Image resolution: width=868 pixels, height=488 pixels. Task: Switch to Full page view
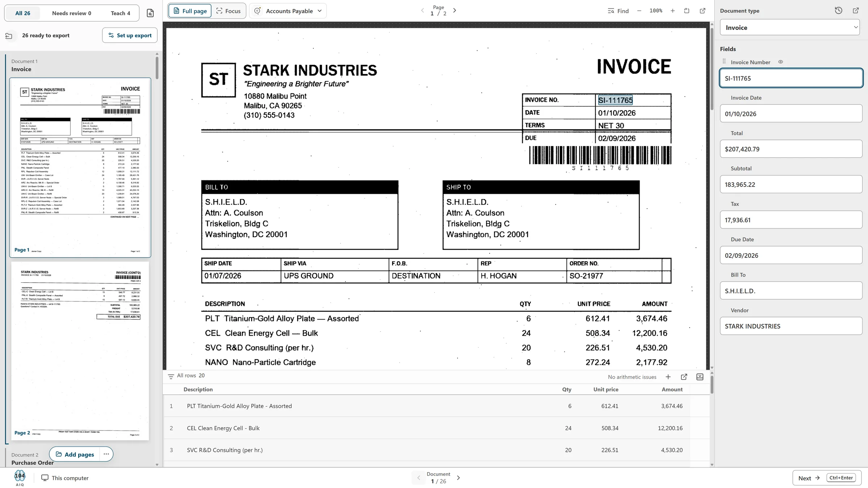tap(190, 11)
